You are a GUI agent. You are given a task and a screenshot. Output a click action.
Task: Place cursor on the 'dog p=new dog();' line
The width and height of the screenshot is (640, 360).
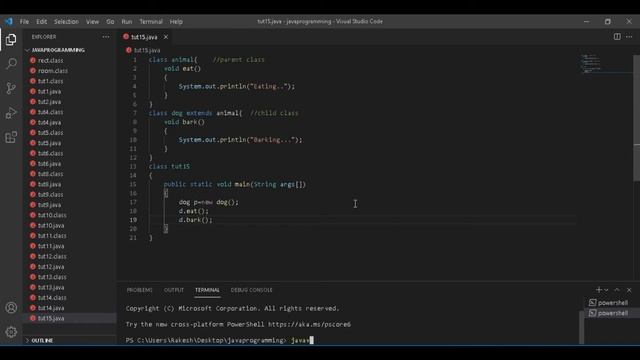point(209,202)
